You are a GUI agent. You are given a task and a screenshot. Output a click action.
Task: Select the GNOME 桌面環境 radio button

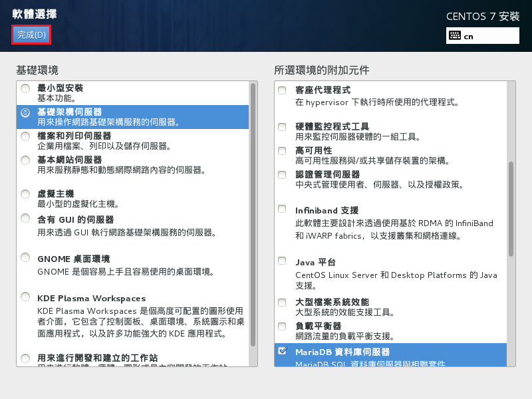25,257
